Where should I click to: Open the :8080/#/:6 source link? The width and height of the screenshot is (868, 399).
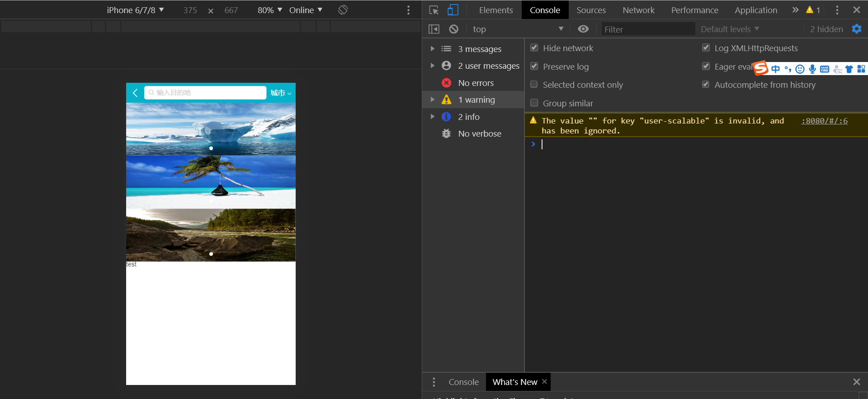824,121
